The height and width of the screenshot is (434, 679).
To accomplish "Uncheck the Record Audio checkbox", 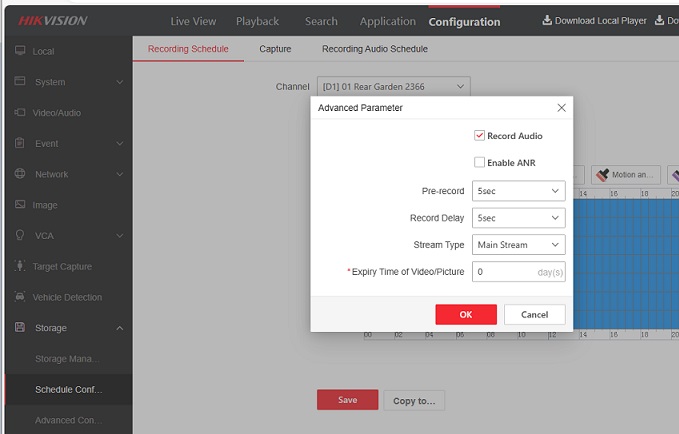I will 480,136.
